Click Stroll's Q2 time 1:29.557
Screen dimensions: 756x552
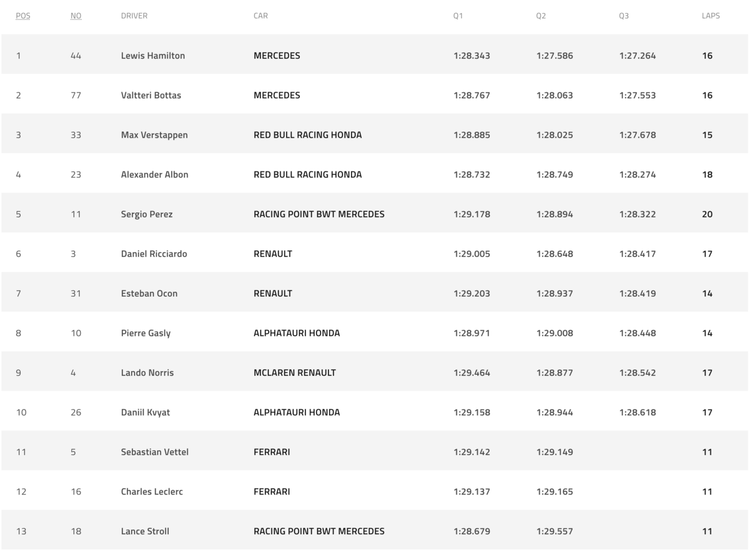555,531
